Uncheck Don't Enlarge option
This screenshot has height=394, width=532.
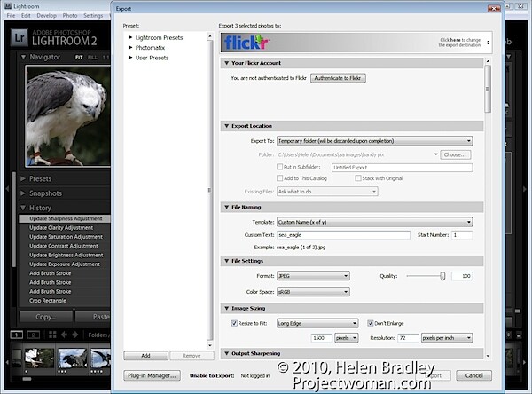[x=371, y=323]
